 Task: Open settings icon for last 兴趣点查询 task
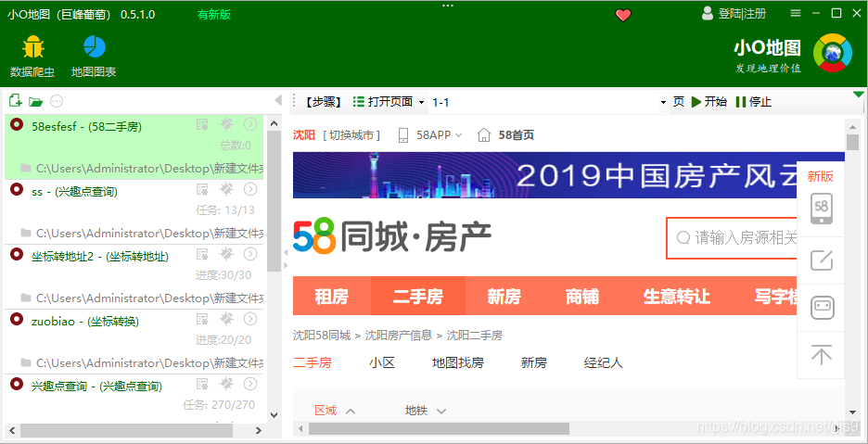[x=202, y=384]
